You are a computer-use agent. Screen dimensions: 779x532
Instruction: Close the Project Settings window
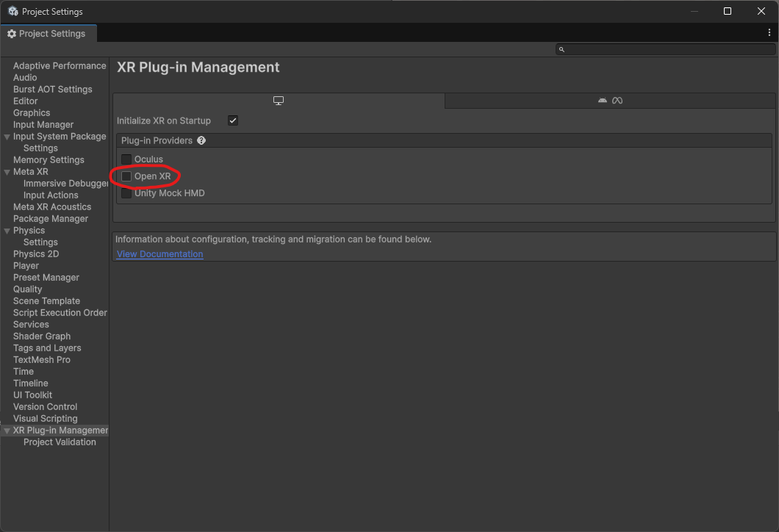click(x=761, y=11)
